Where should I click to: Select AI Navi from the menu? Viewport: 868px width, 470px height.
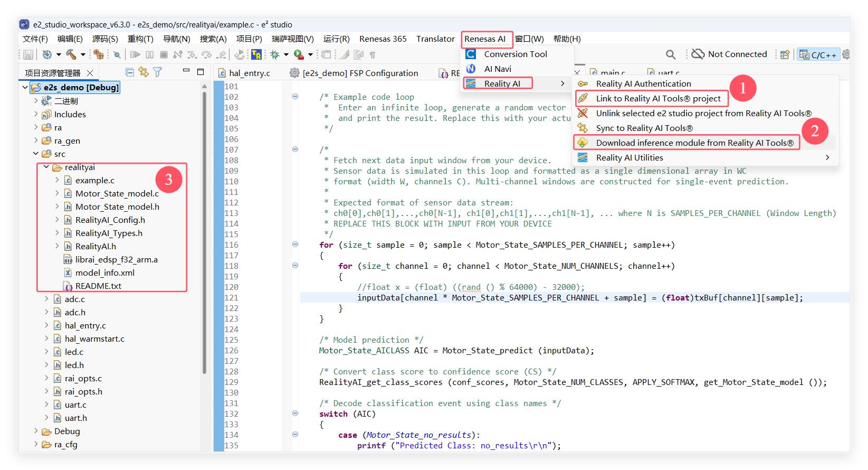click(498, 69)
